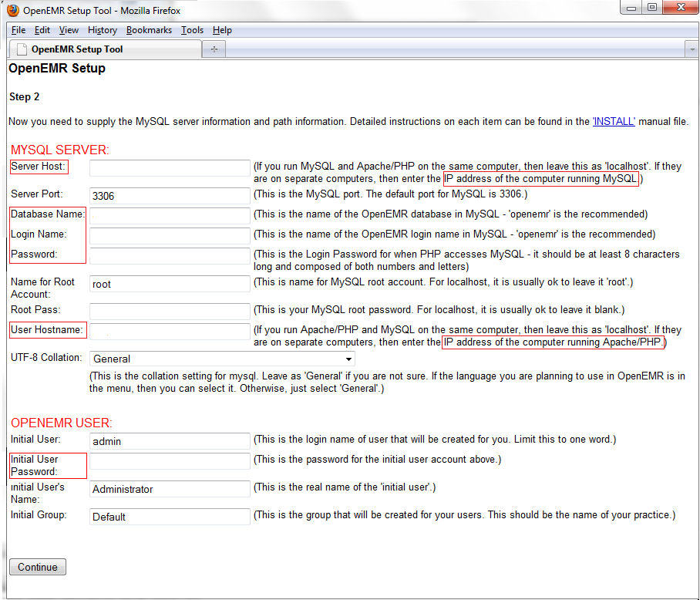Focus the Initial User Password field
The width and height of the screenshot is (700, 600).
pyautogui.click(x=170, y=460)
